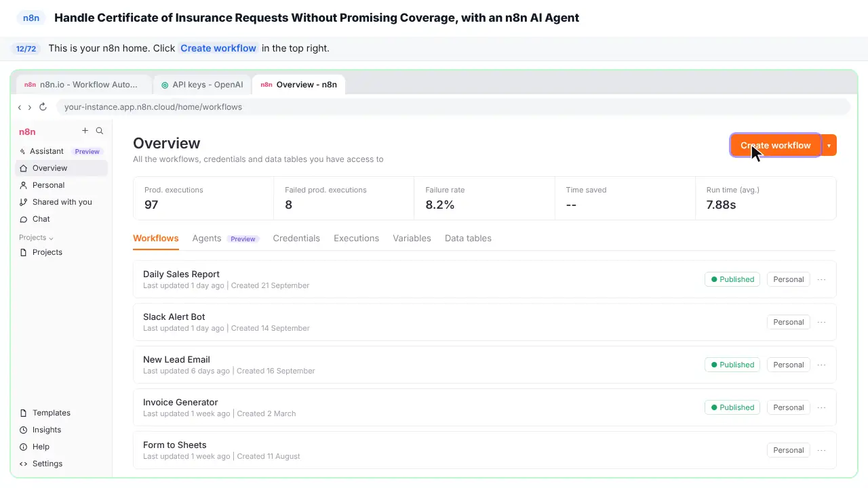The image size is (868, 488).
Task: Open Slack Alert Bot three-dot menu
Action: point(821,322)
